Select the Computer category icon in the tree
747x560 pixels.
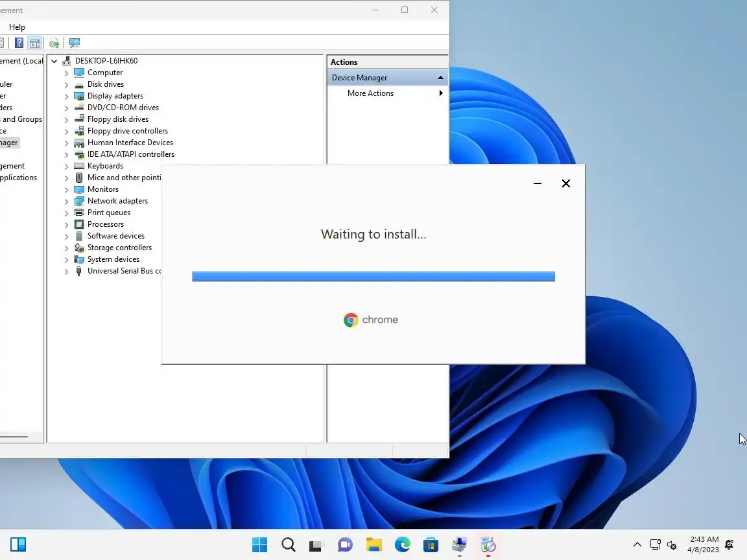[x=79, y=73]
